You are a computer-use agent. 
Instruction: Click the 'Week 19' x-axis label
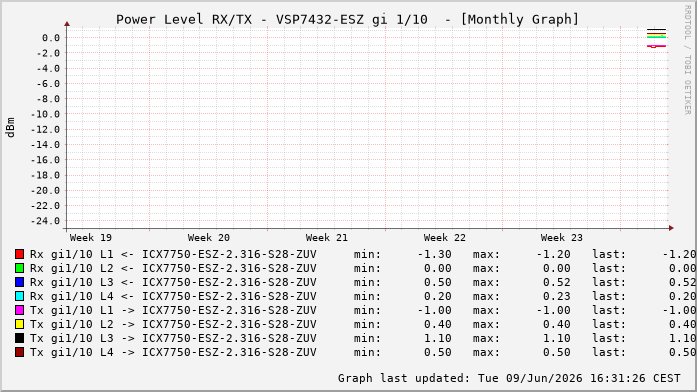coord(91,238)
